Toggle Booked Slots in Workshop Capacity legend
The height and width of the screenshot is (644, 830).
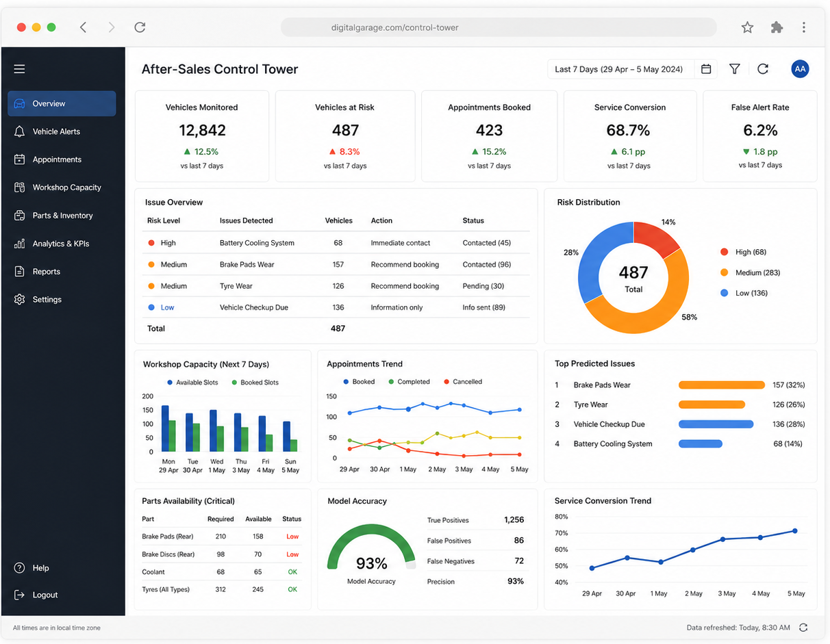click(x=255, y=383)
